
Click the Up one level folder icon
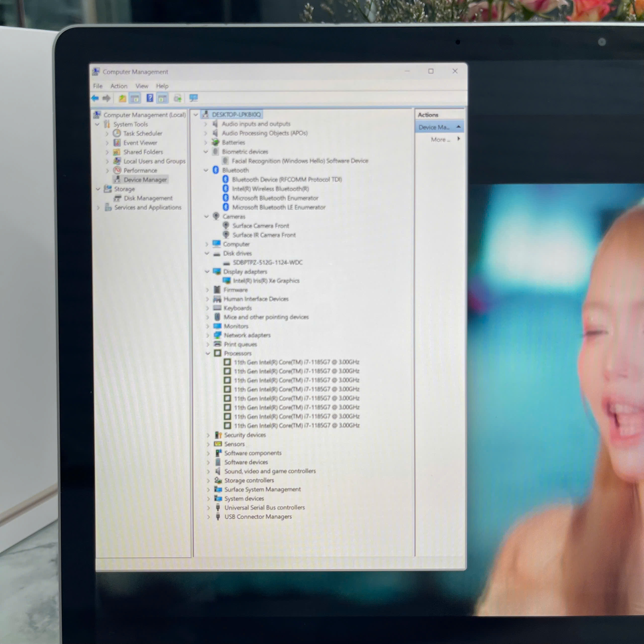click(x=122, y=98)
